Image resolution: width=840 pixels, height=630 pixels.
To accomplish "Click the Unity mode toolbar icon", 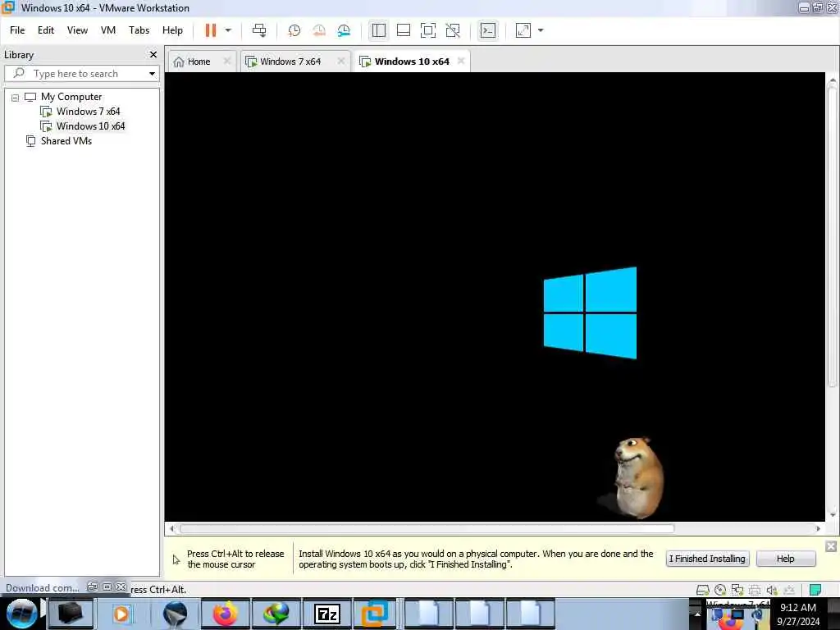I will pyautogui.click(x=453, y=30).
